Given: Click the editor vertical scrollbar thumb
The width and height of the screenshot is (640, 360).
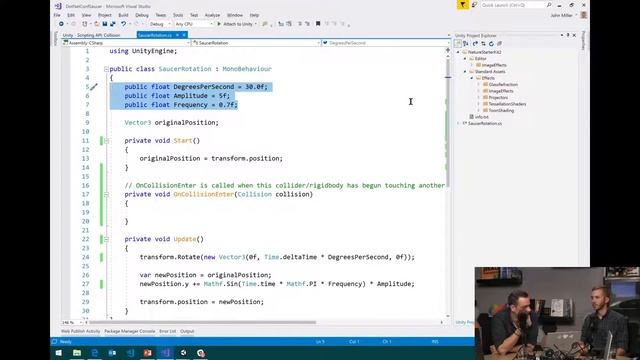Looking at the screenshot, I should (x=448, y=122).
